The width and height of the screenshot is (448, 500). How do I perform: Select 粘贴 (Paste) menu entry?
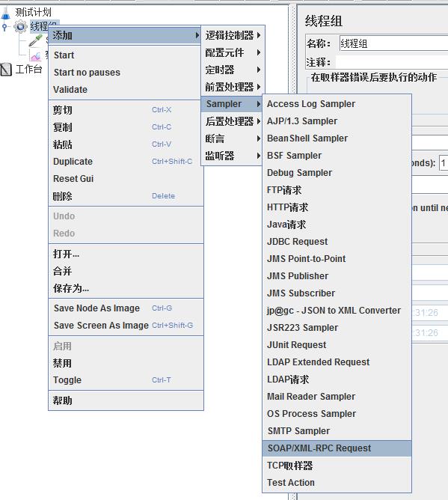point(126,144)
